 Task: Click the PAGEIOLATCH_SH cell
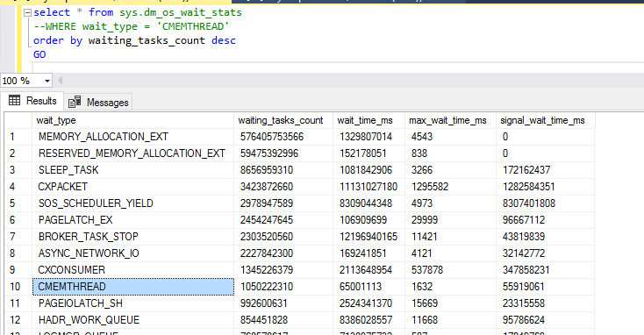[x=132, y=303]
